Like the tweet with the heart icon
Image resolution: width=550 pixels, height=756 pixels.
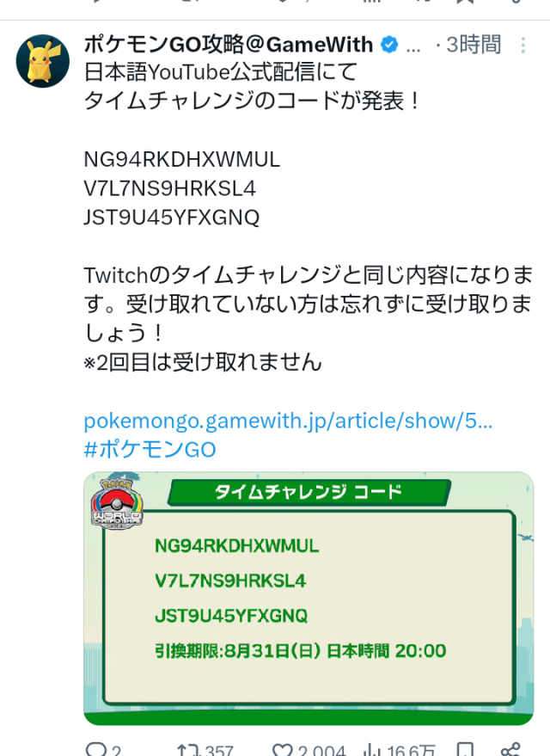tap(283, 749)
